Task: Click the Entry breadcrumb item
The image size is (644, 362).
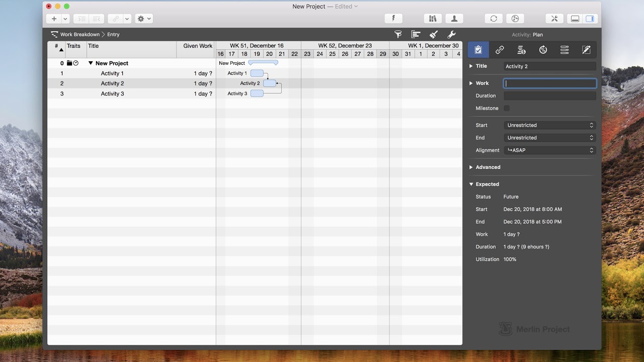Action: (x=113, y=35)
